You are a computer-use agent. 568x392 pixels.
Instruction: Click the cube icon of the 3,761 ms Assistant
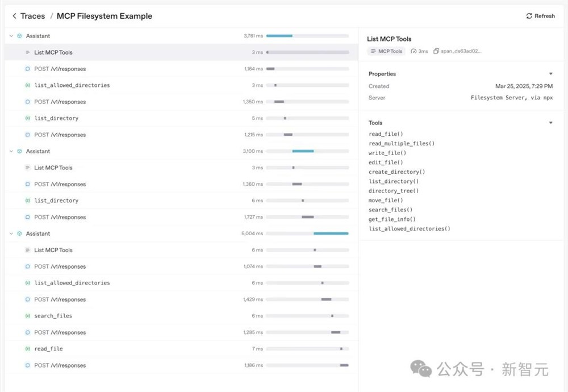[x=19, y=36]
